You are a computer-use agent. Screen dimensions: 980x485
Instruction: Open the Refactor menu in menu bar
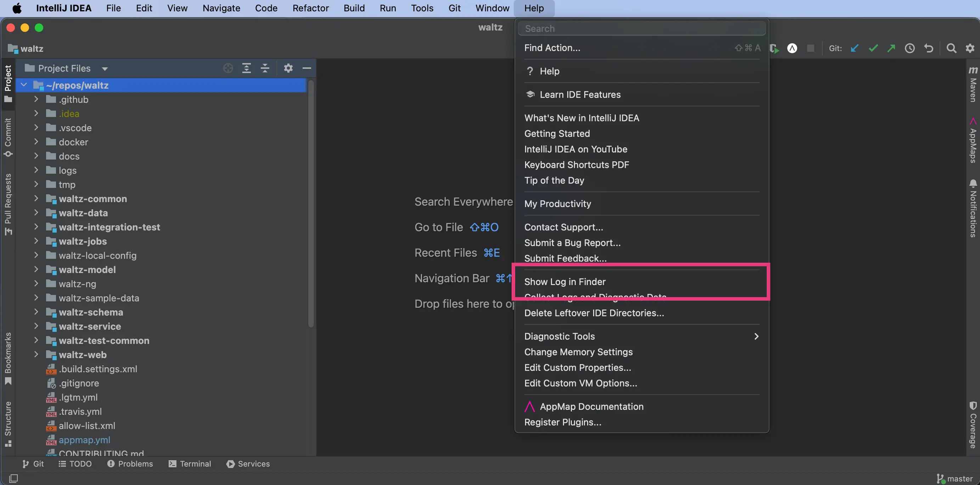(x=310, y=8)
